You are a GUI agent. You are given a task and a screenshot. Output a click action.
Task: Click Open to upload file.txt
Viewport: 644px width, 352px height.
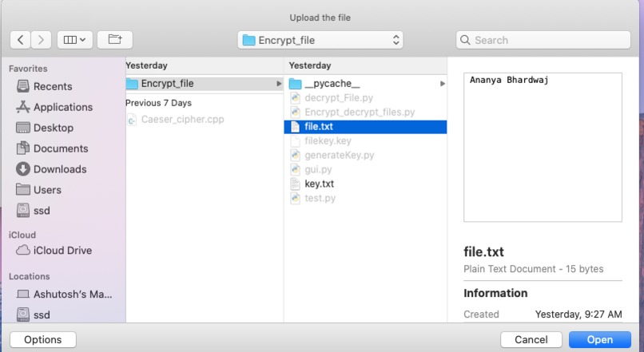point(599,340)
